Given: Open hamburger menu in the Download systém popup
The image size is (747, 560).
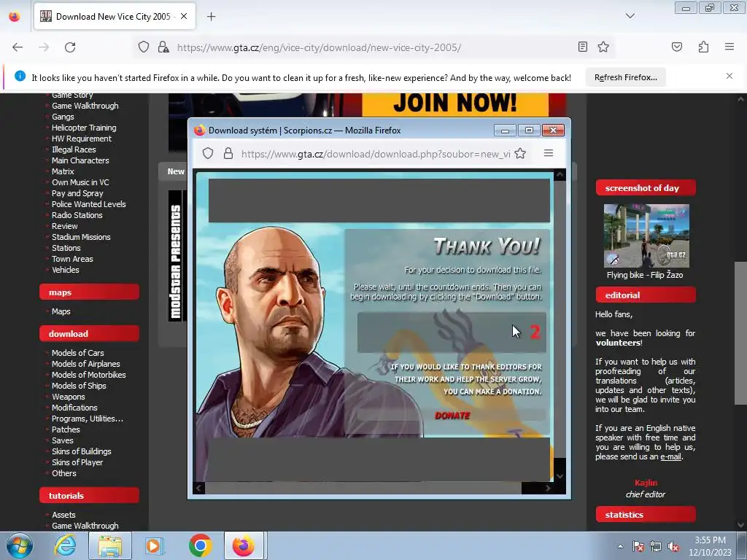Looking at the screenshot, I should tap(549, 153).
